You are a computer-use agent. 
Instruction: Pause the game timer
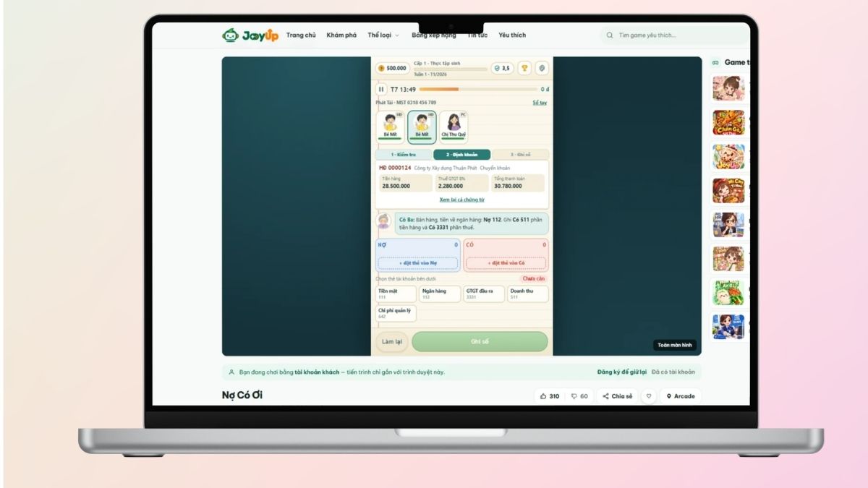click(381, 89)
